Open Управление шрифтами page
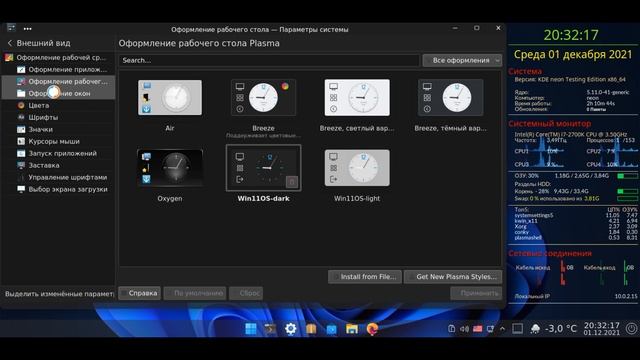 (58, 177)
